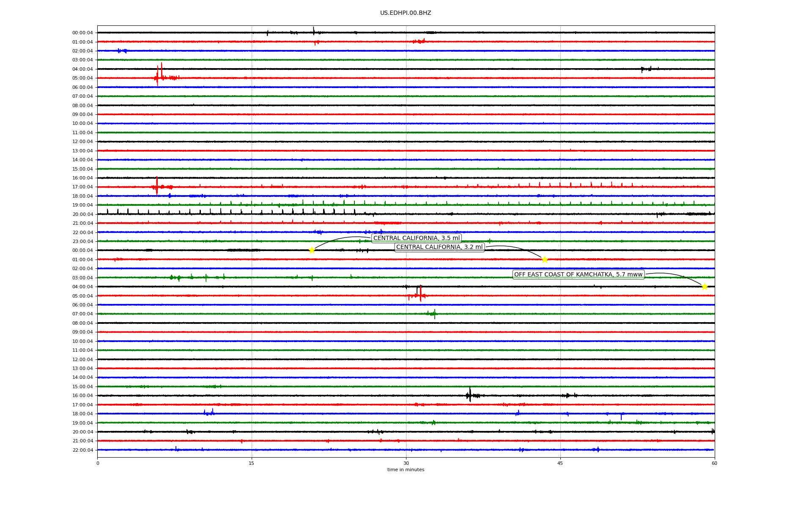This screenshot has width=812, height=508.
Task: Click the second 00:00:04 label mid-plot
Action: coord(82,251)
